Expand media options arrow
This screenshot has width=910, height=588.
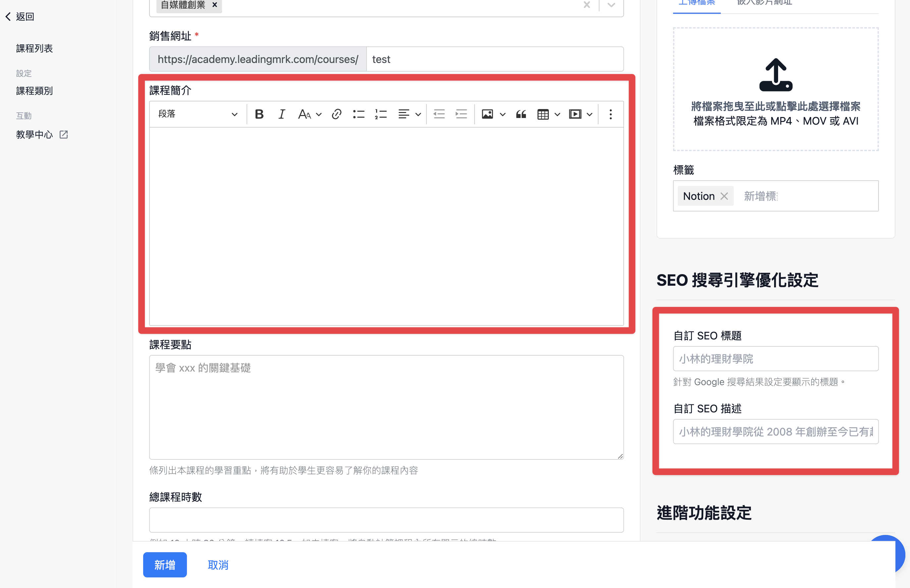point(589,115)
